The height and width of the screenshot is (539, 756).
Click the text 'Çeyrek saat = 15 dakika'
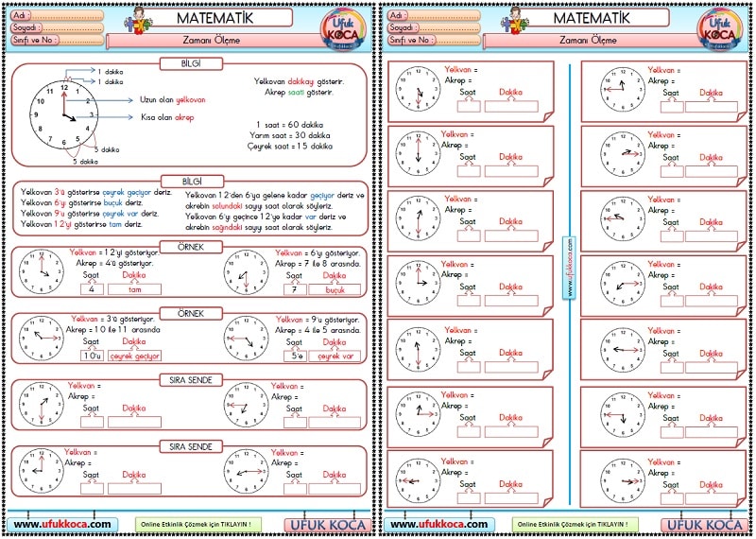[290, 146]
